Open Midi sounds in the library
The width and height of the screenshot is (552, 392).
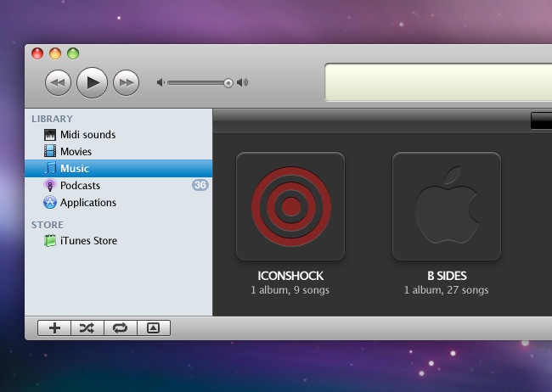tap(87, 135)
